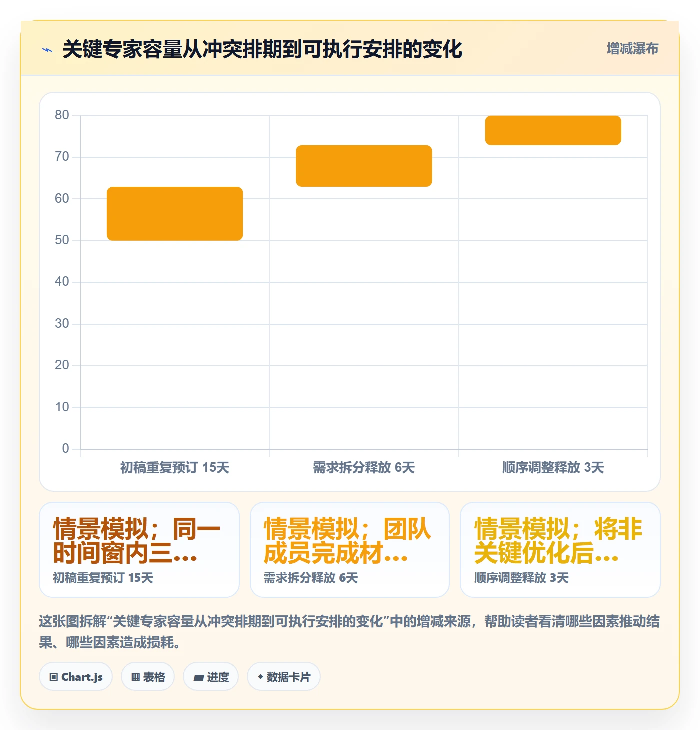
Task: Click the y-axis value 80
Action: [x=62, y=115]
